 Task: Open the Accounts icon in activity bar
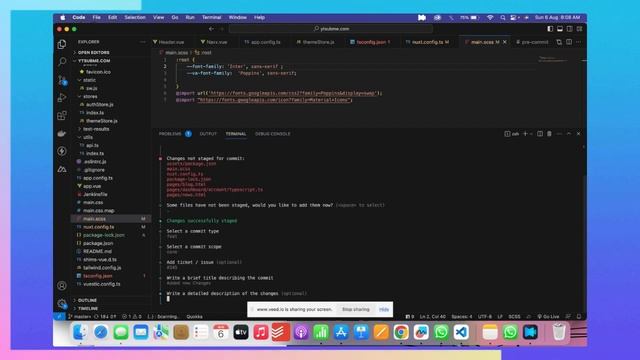(x=62, y=286)
